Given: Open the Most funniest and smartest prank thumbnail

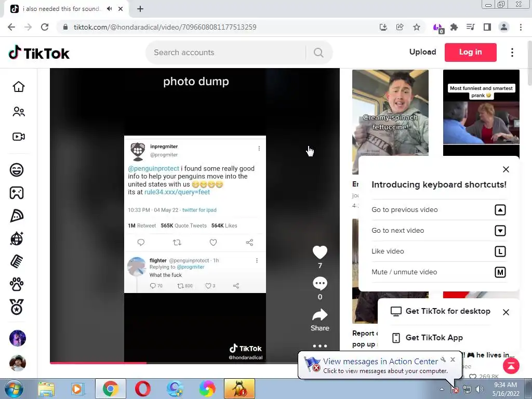Looking at the screenshot, I should [481, 113].
